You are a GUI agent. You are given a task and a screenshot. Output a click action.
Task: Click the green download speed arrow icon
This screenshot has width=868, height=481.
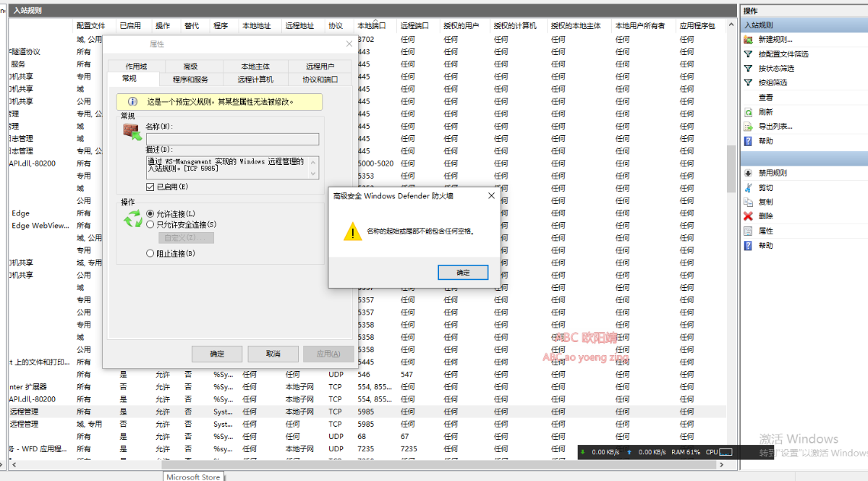click(x=583, y=452)
